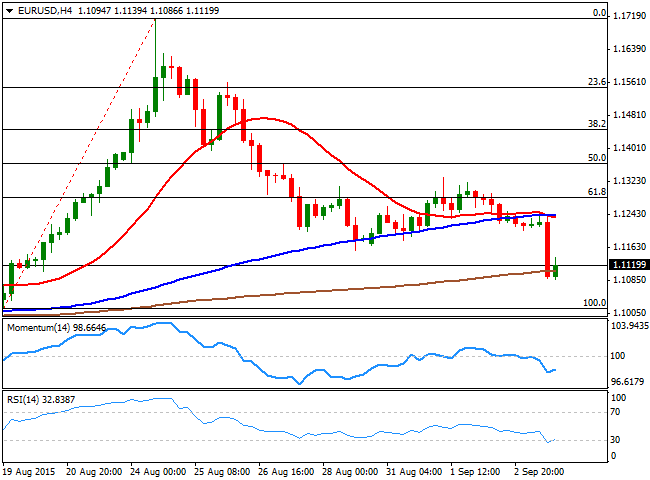
Task: Click the 0.0 Fibonacci level label
Action: click(599, 14)
